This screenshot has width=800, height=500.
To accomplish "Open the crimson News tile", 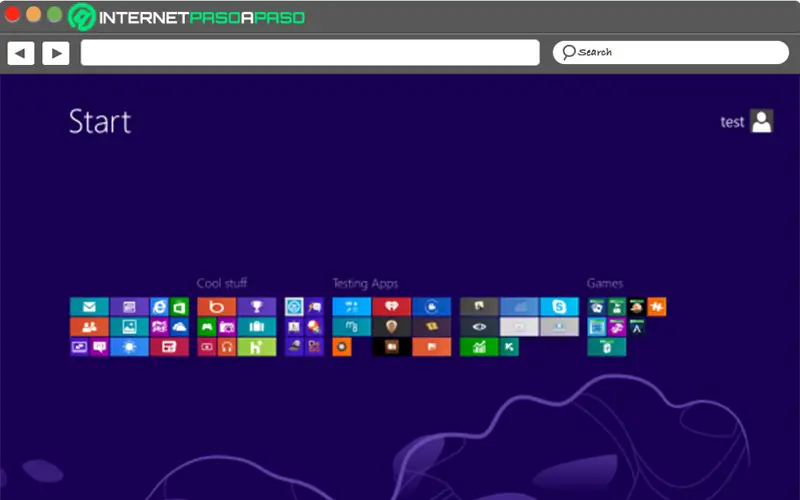I will (x=169, y=347).
